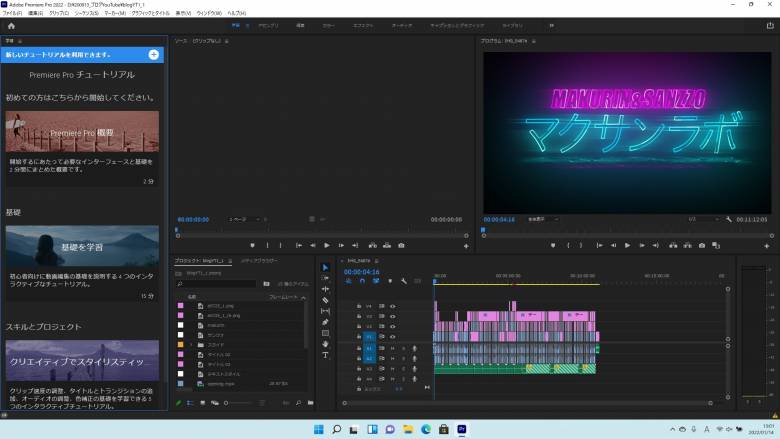Click the Quick Export icon at top right
780x439 pixels.
coord(770,25)
